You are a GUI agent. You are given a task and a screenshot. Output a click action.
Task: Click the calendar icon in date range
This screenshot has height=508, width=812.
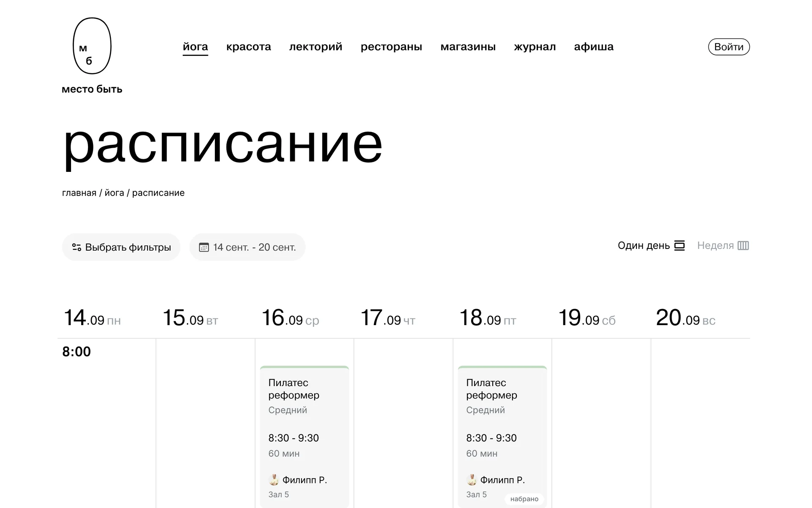click(204, 247)
